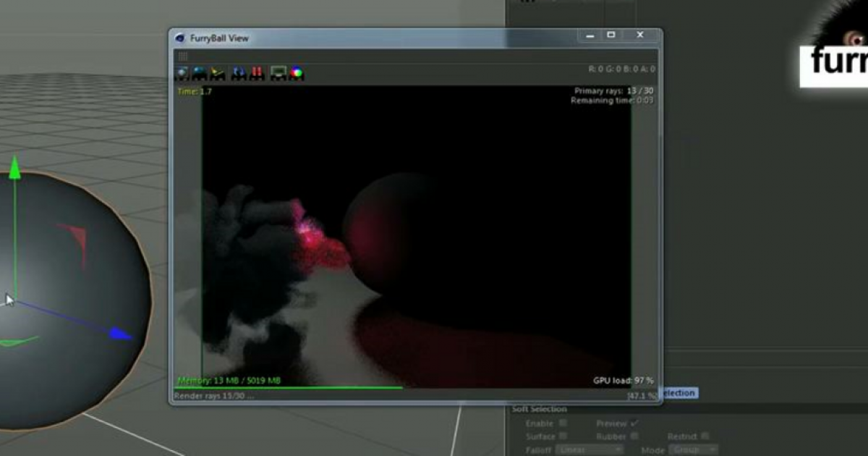Uncheck the Preview checkmark
868x456 pixels.
[635, 423]
